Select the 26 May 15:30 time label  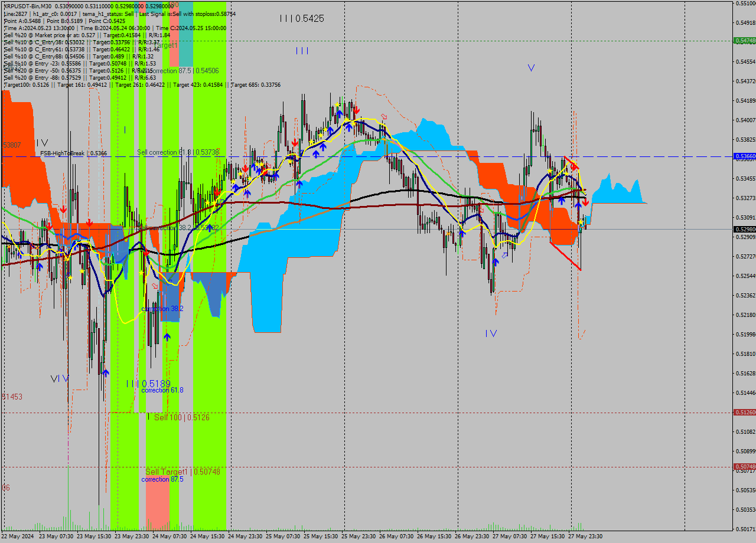coord(434,537)
